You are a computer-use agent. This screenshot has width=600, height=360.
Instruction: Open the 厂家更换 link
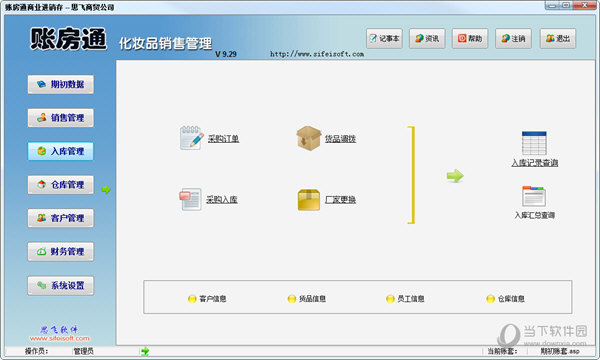(x=340, y=199)
